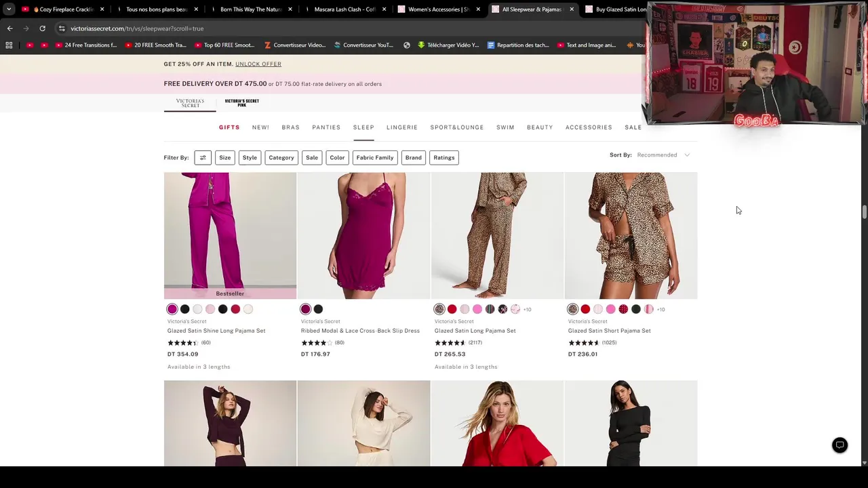868x488 pixels.
Task: Open the Télécharger Vidéo Y... bookmark
Action: pyautogui.click(x=448, y=45)
